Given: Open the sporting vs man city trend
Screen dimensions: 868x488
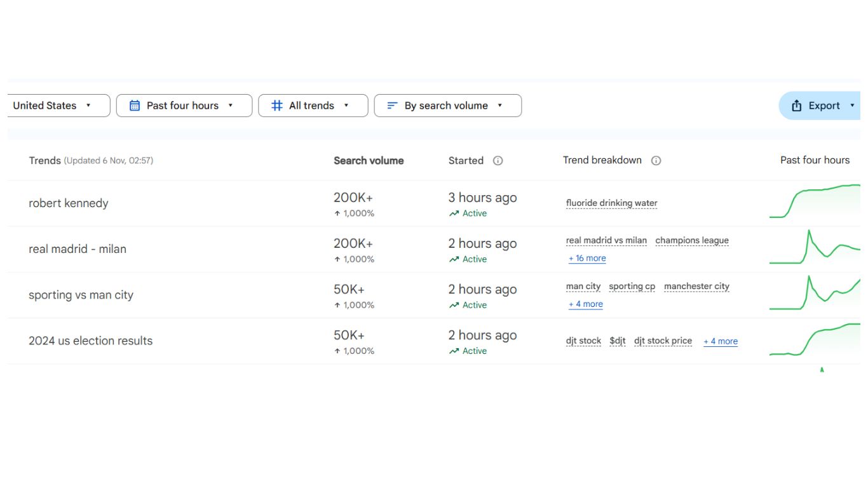Looking at the screenshot, I should coord(81,295).
